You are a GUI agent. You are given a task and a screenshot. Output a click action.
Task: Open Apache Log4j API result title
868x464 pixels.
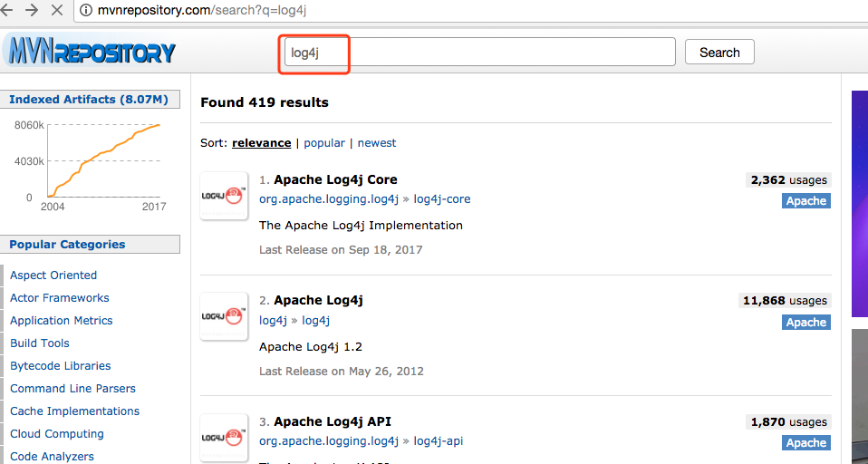333,421
